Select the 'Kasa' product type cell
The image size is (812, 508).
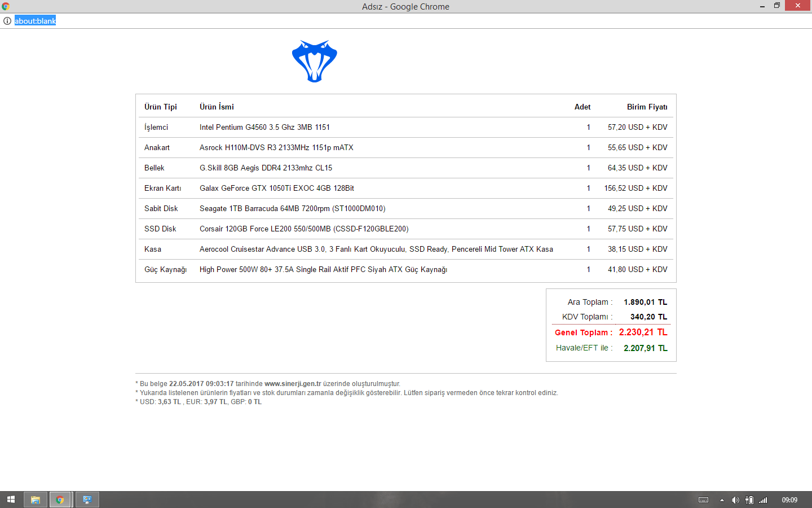pyautogui.click(x=153, y=249)
